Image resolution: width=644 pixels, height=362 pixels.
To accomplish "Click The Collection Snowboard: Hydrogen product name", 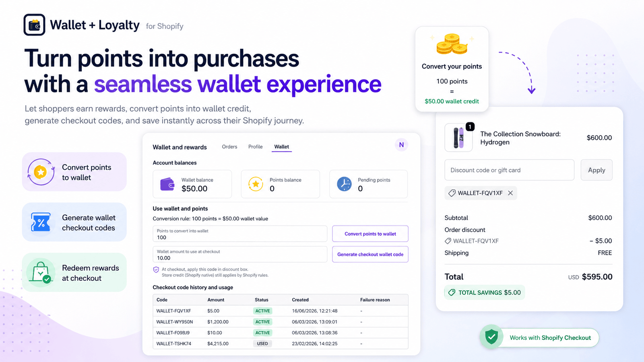I will tap(520, 138).
